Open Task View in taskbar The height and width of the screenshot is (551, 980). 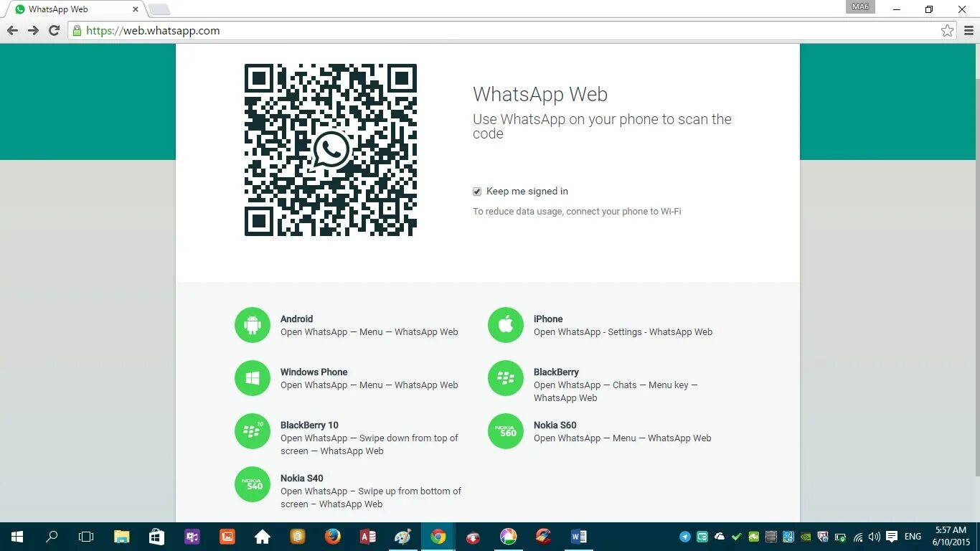click(x=86, y=537)
